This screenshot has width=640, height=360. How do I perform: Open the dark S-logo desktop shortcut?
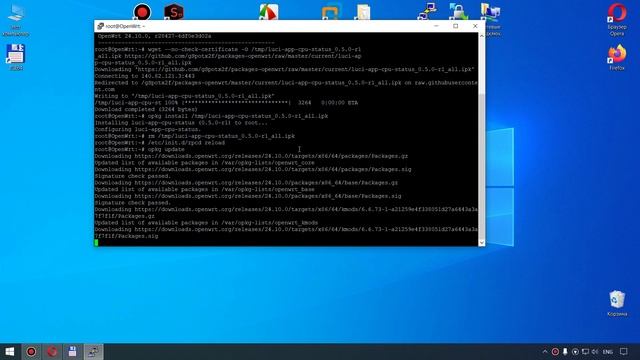[x=174, y=12]
